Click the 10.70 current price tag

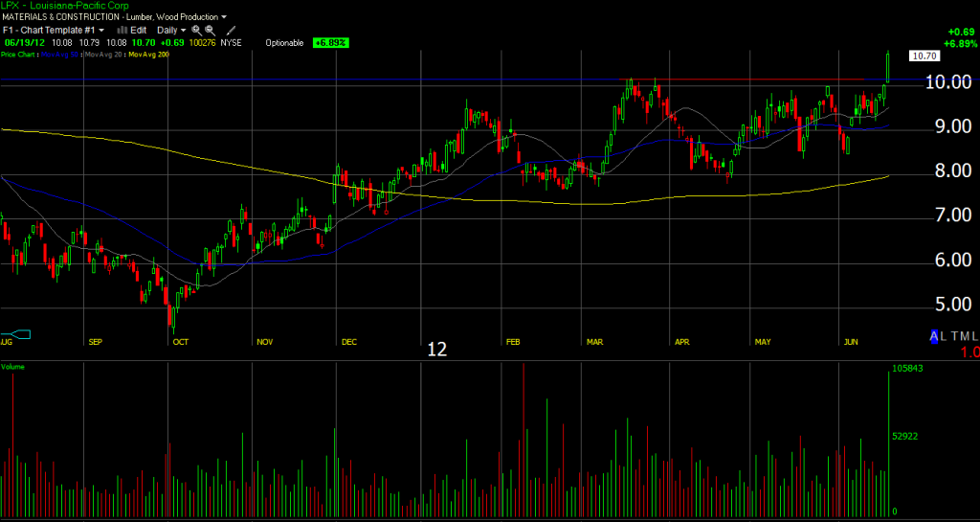pyautogui.click(x=924, y=57)
